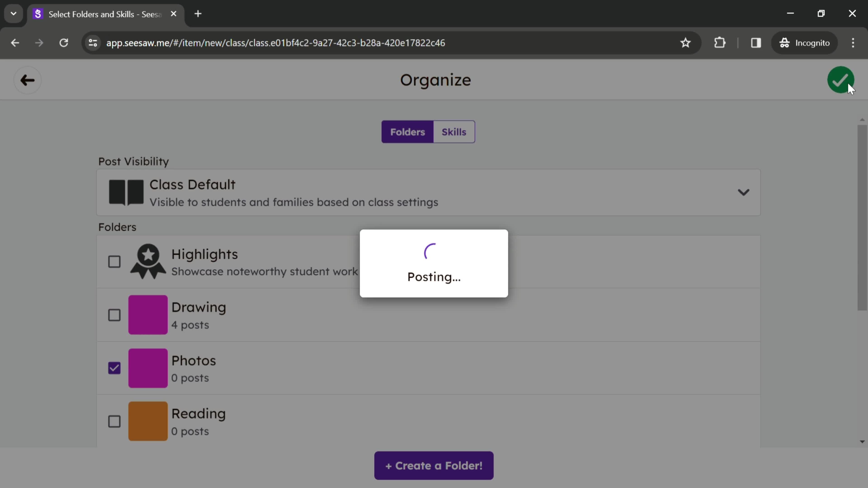Click the back arrow navigation icon
This screenshot has width=868, height=488.
tap(27, 80)
